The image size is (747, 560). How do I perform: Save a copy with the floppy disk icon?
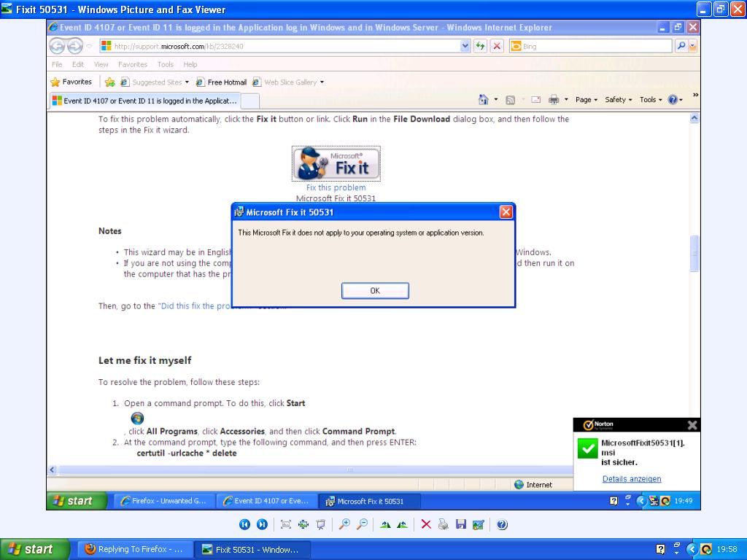[461, 524]
